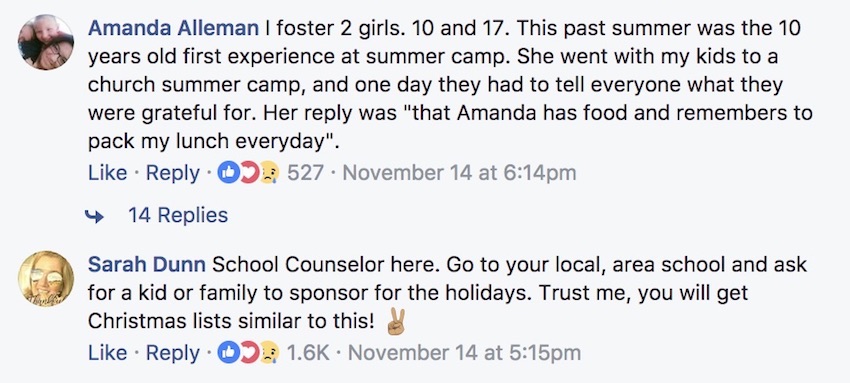Click the like reaction icon on Amanda's comment

(x=228, y=173)
